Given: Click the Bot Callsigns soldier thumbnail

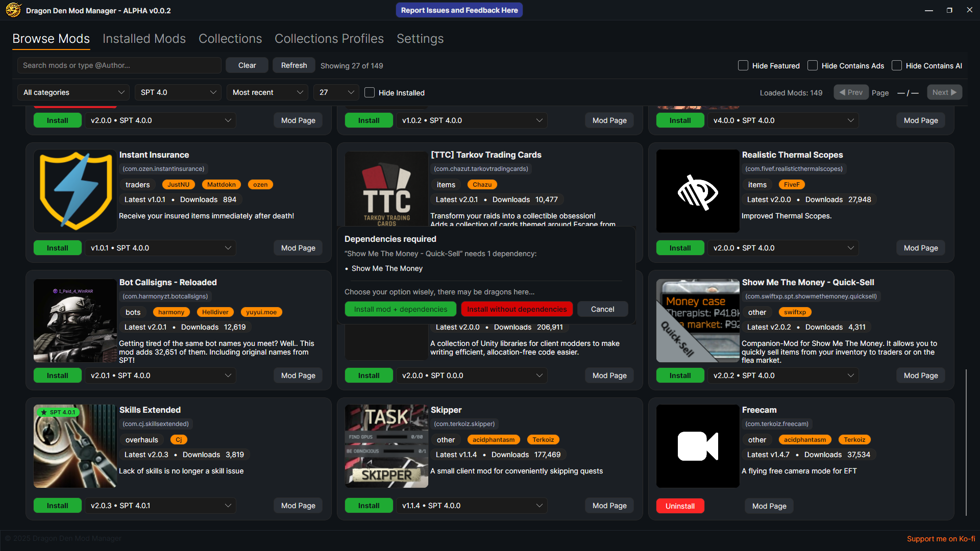Looking at the screenshot, I should [76, 320].
